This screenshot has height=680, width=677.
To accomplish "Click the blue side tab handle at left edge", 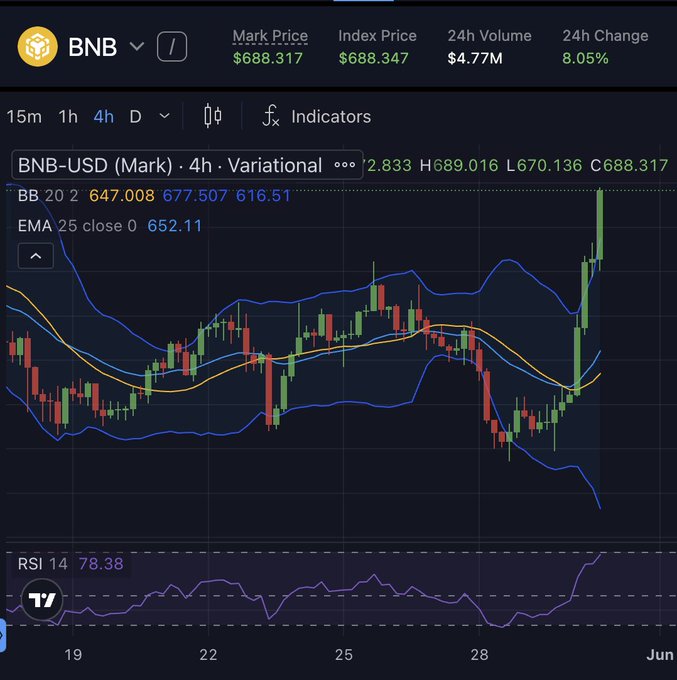I will pyautogui.click(x=3, y=636).
